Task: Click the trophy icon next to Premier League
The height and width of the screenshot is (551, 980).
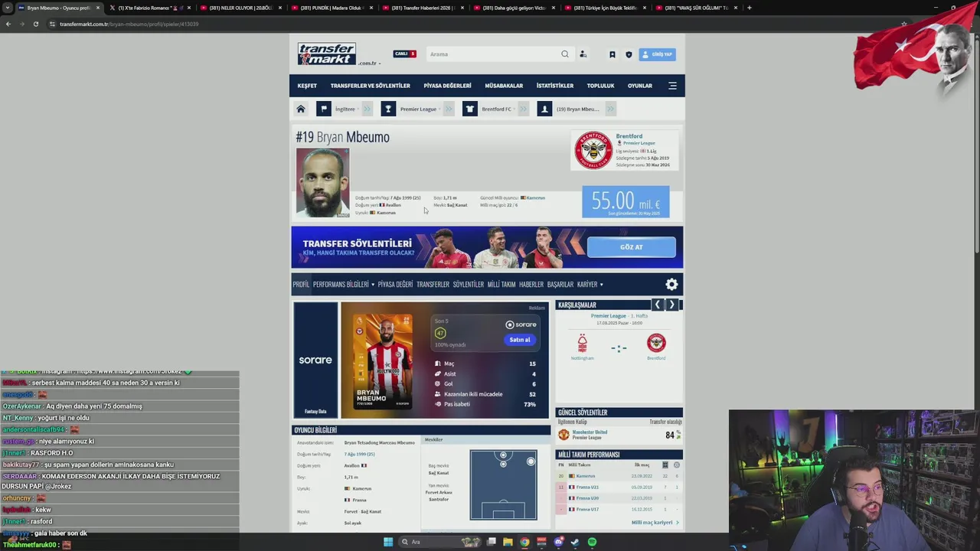Action: point(388,109)
